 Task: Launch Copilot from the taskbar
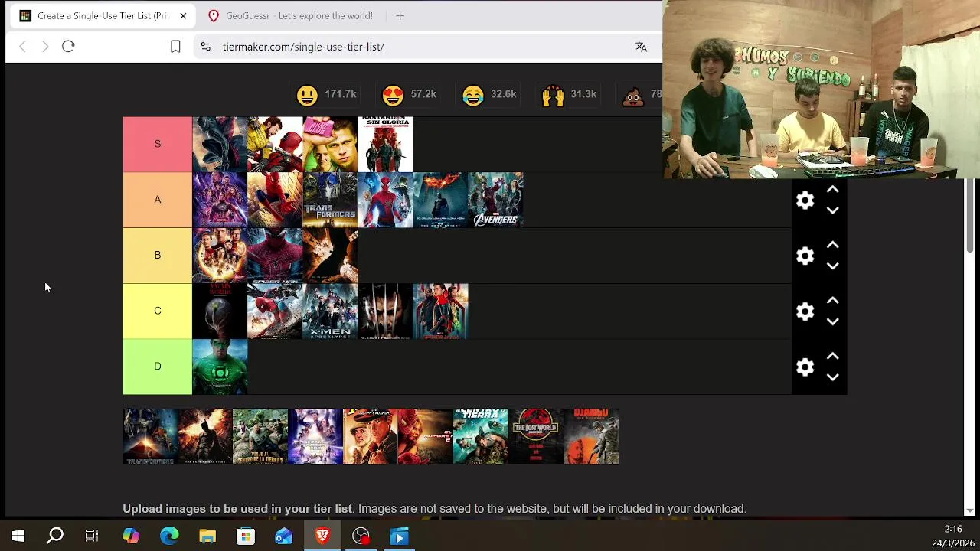click(x=131, y=536)
